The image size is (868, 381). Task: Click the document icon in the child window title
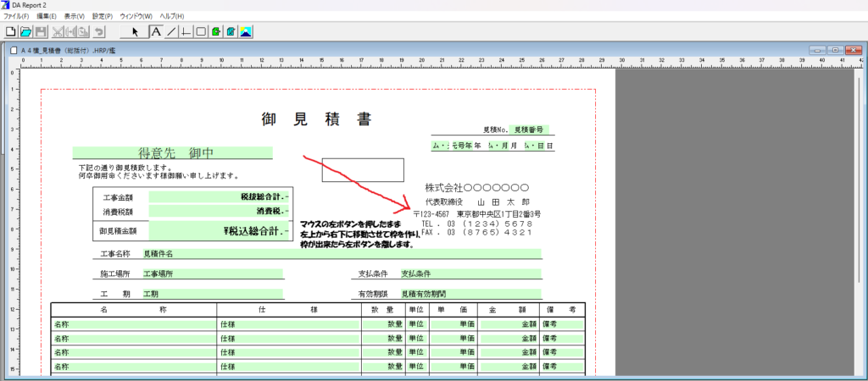click(14, 50)
